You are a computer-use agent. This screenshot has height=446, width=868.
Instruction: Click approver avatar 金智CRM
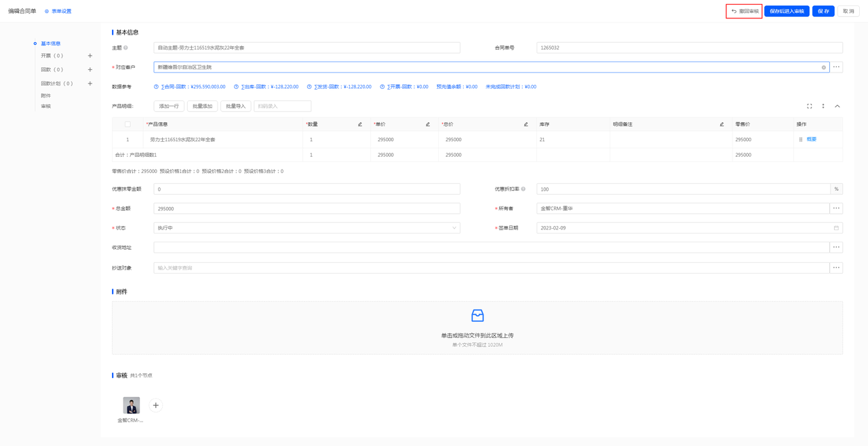pyautogui.click(x=132, y=405)
